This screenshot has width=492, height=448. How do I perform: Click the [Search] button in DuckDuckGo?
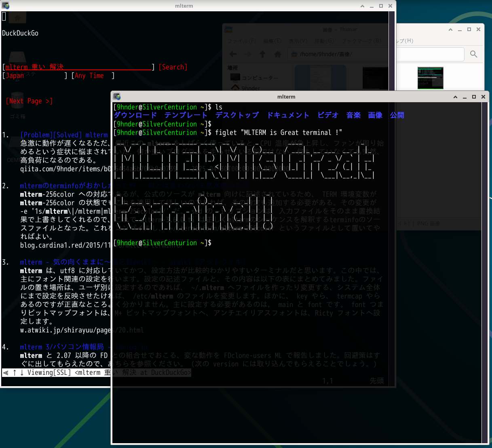(x=173, y=67)
